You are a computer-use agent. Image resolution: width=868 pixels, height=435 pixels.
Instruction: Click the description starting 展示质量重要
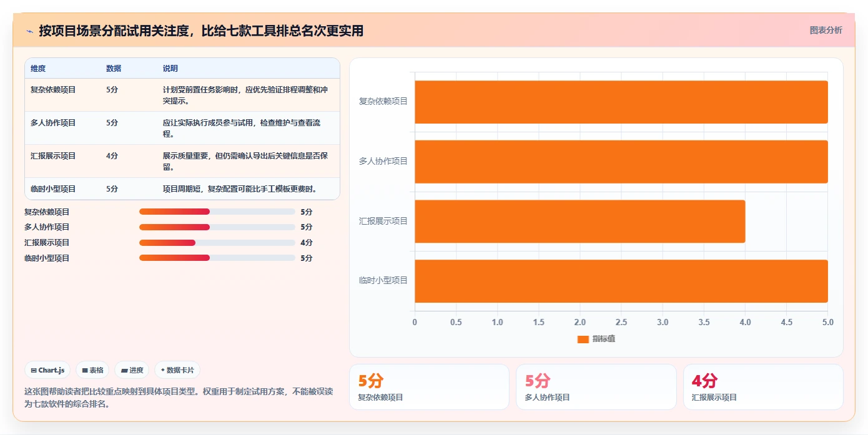245,161
